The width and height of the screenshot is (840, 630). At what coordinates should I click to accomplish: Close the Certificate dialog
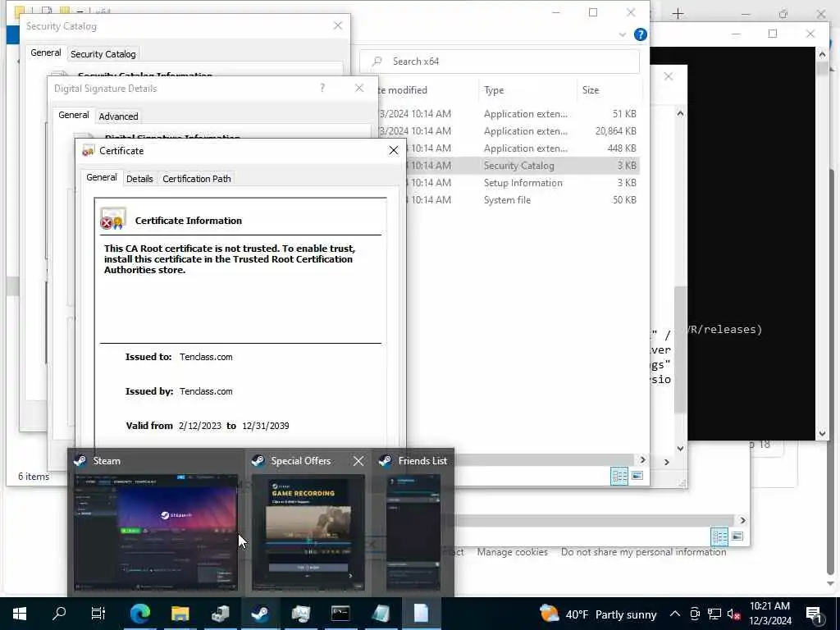(x=394, y=151)
